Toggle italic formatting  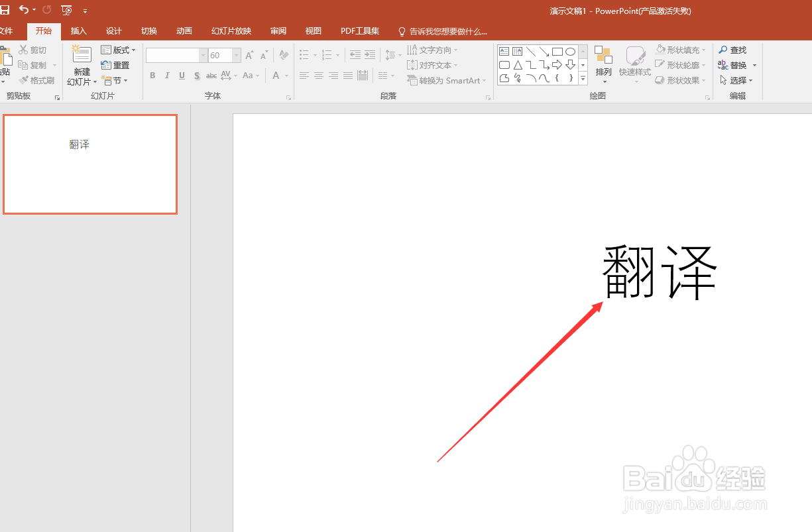(x=167, y=76)
